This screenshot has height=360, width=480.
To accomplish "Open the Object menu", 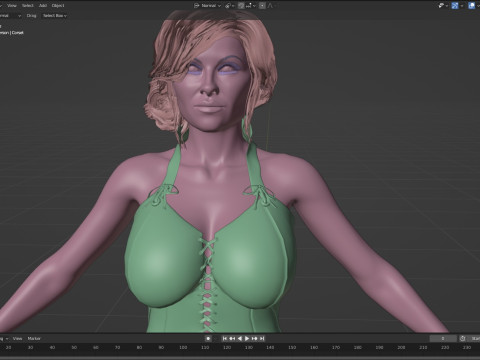I will coord(58,6).
